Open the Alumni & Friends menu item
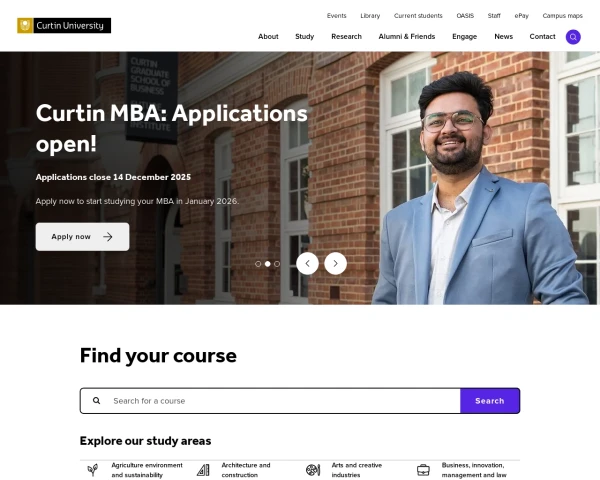 [407, 36]
